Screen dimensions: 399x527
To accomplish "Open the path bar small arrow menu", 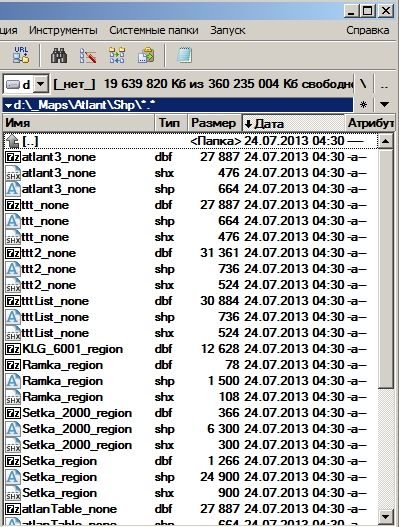I will tap(8, 106).
